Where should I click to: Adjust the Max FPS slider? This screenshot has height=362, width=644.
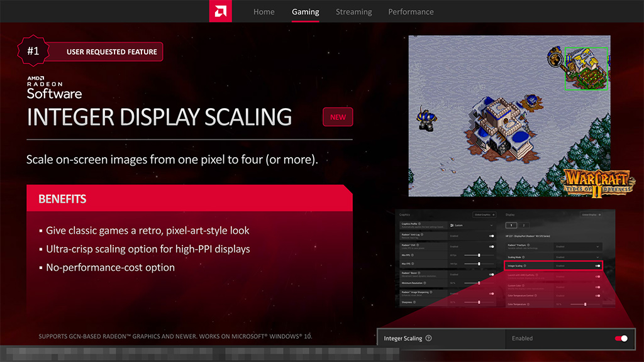479,264
